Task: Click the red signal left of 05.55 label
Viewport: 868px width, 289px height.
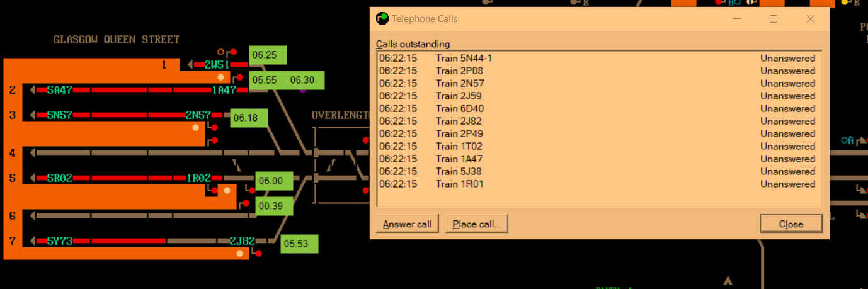Action: coord(240,77)
